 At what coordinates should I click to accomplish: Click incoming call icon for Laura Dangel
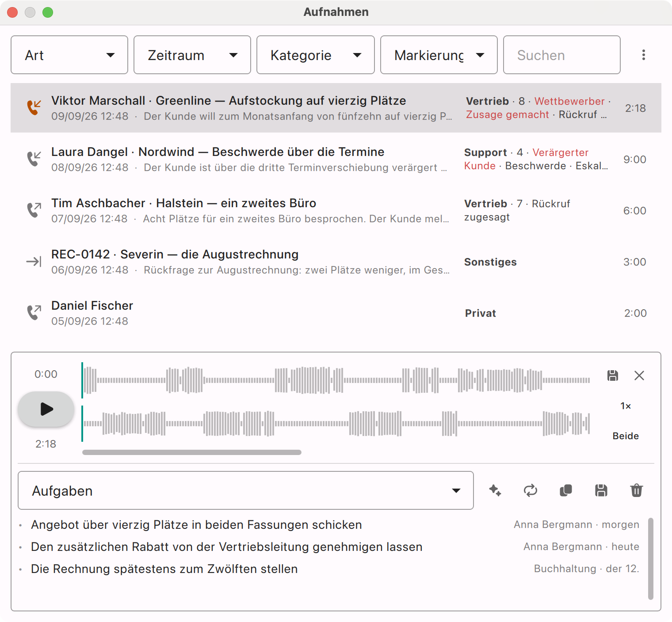point(34,159)
